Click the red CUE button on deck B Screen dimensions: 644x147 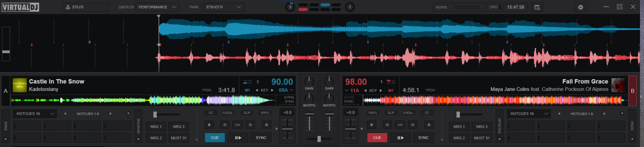click(x=377, y=138)
